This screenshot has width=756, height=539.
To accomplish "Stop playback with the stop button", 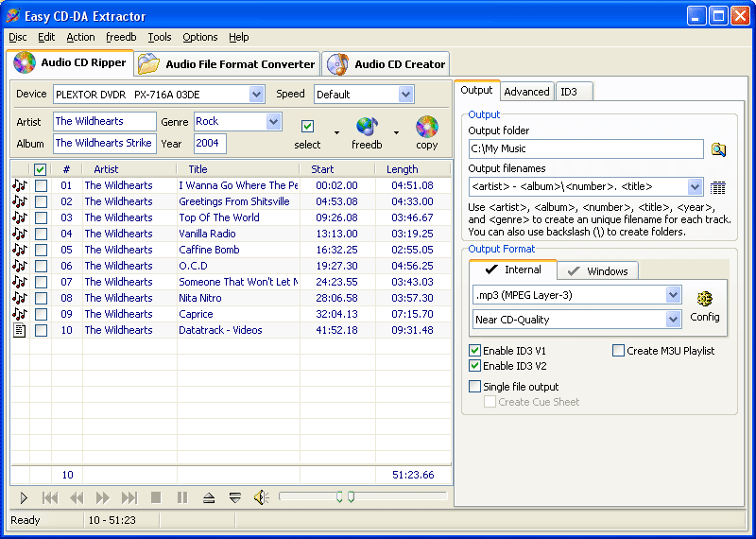I will point(156,497).
